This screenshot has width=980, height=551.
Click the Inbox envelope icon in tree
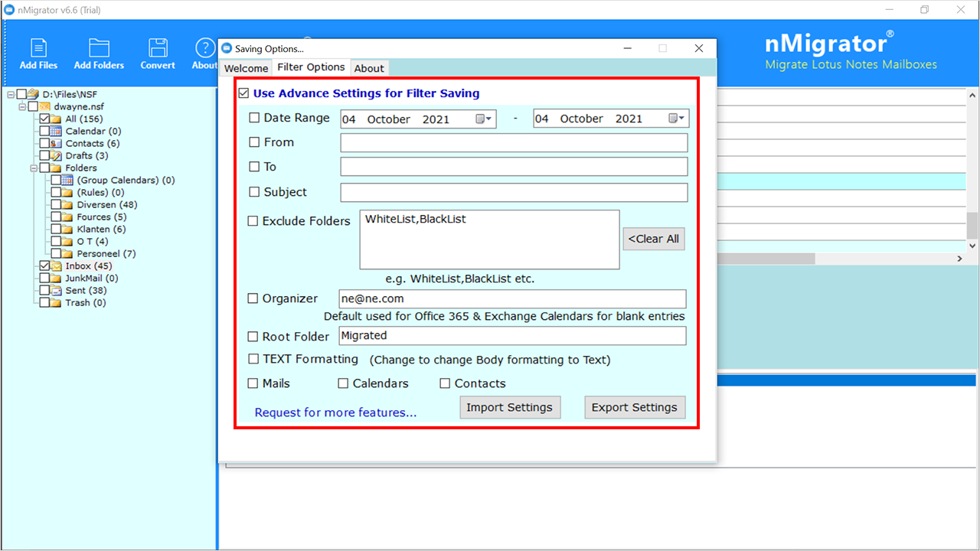coord(56,266)
